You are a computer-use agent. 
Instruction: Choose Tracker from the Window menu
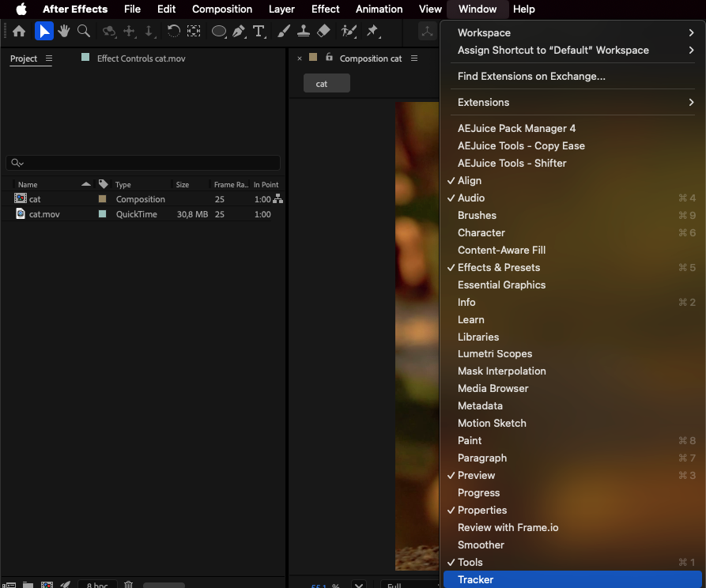[x=572, y=579]
